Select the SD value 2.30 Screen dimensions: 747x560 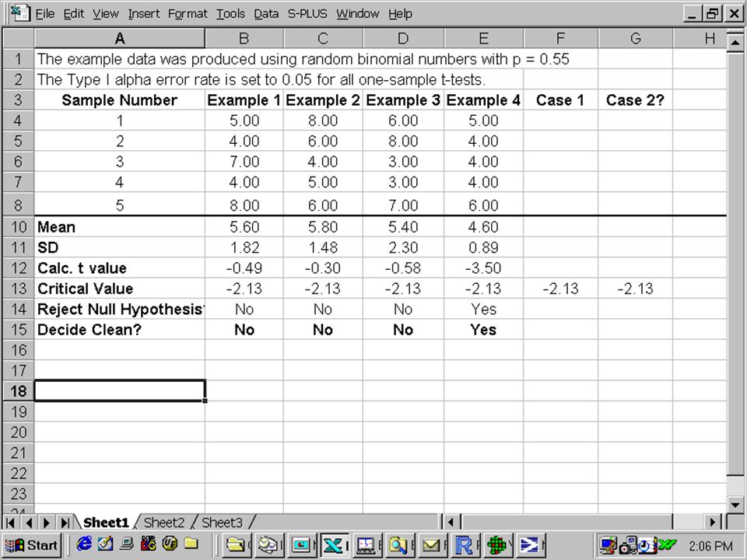403,247
